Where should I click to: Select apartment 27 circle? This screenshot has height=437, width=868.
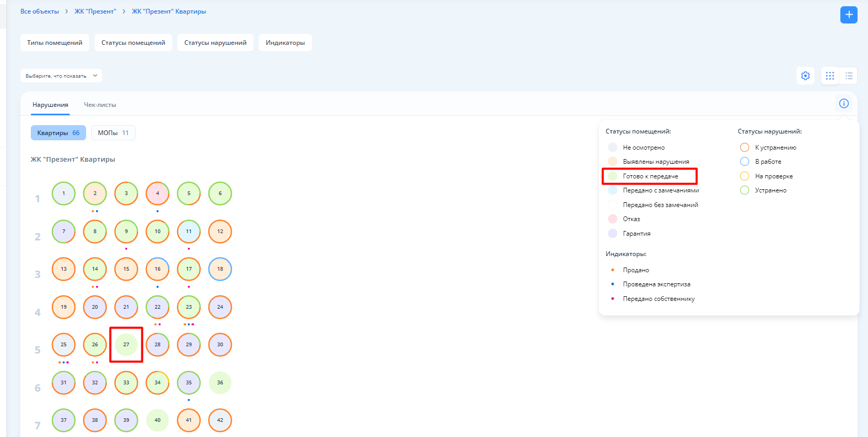point(126,345)
